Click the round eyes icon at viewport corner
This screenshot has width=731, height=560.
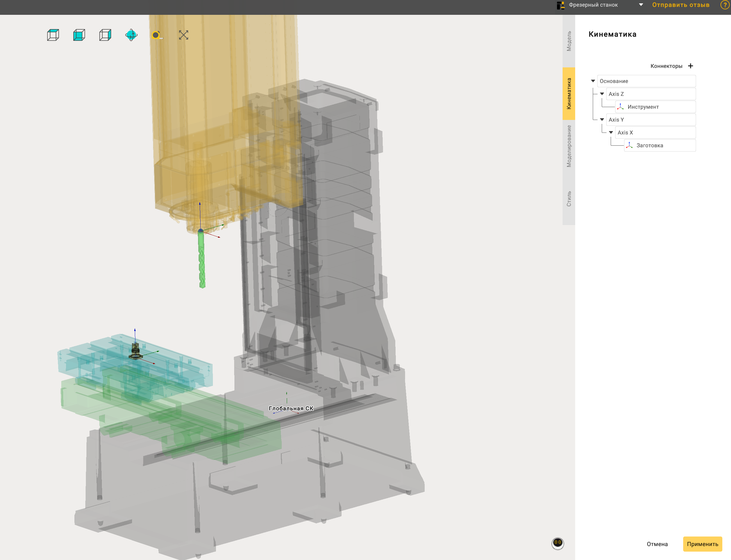pyautogui.click(x=558, y=543)
